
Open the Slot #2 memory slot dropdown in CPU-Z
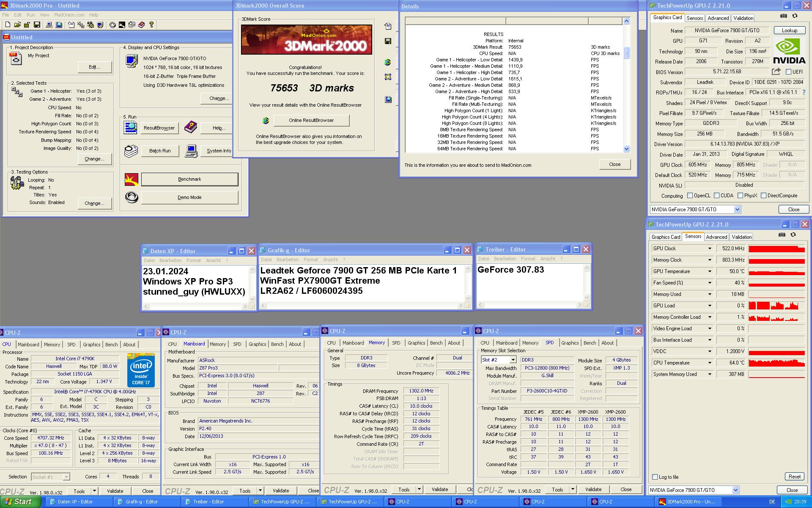click(513, 360)
